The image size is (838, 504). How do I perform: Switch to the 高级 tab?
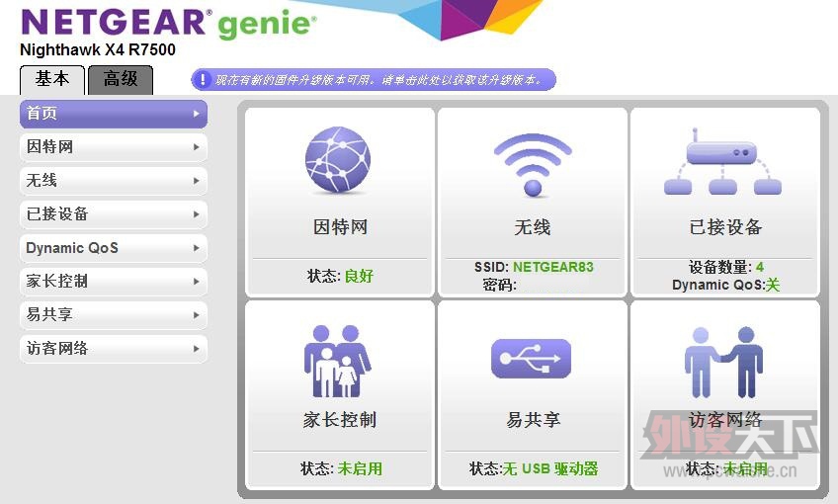(x=121, y=80)
